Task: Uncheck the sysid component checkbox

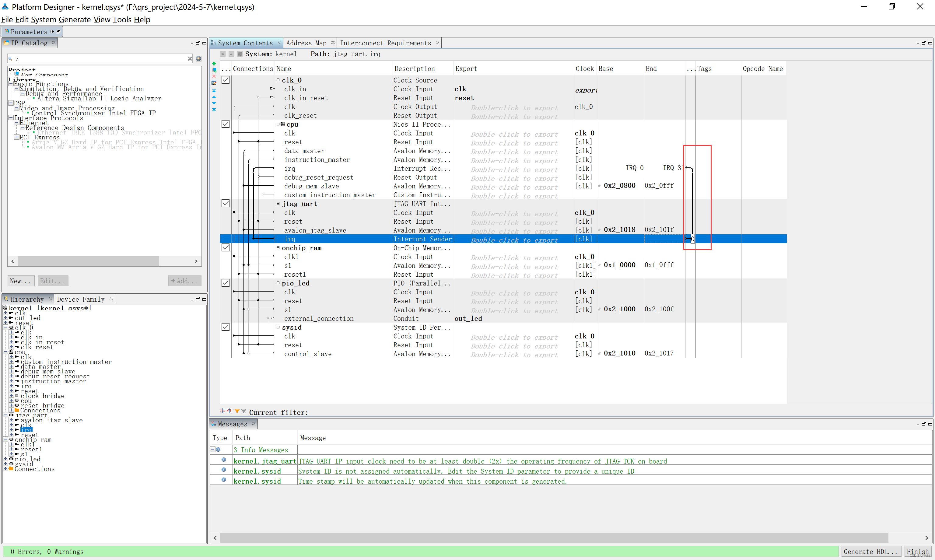Action: tap(226, 327)
